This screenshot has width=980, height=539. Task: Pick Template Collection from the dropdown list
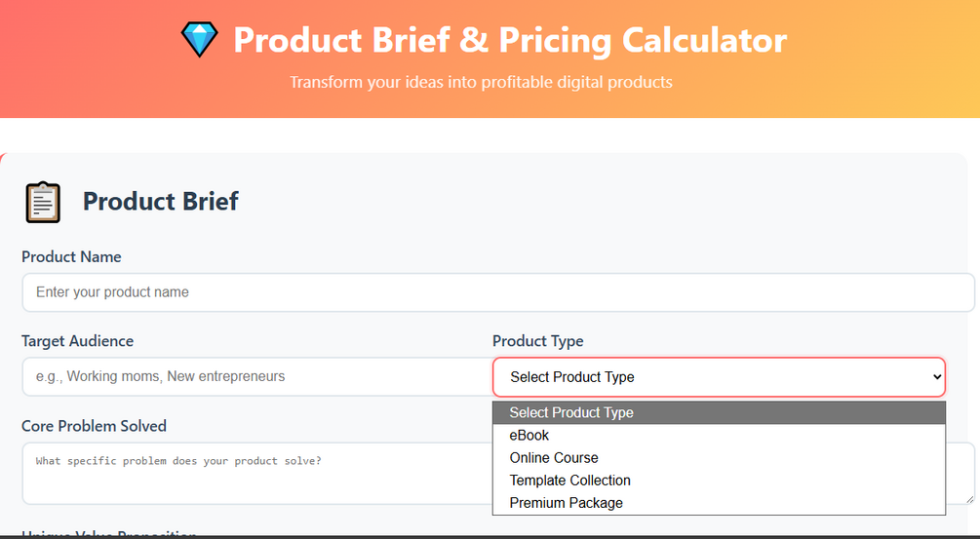coord(569,481)
